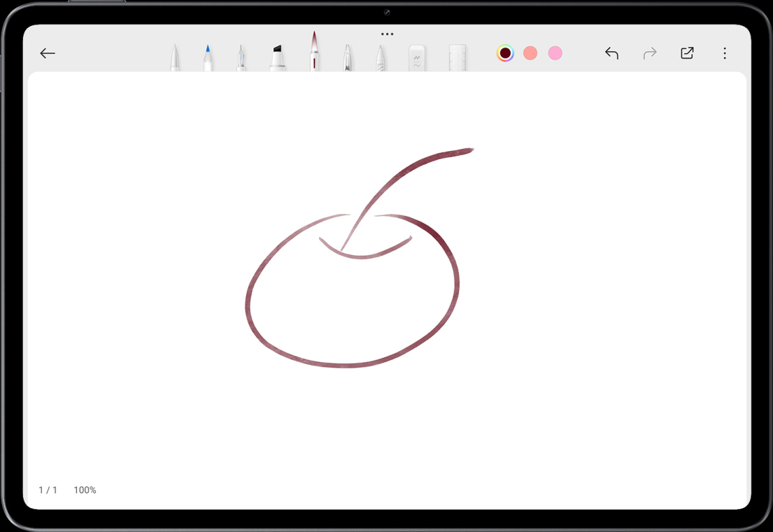773x532 pixels.
Task: Tap the 100% zoom level indicator
Action: click(85, 490)
